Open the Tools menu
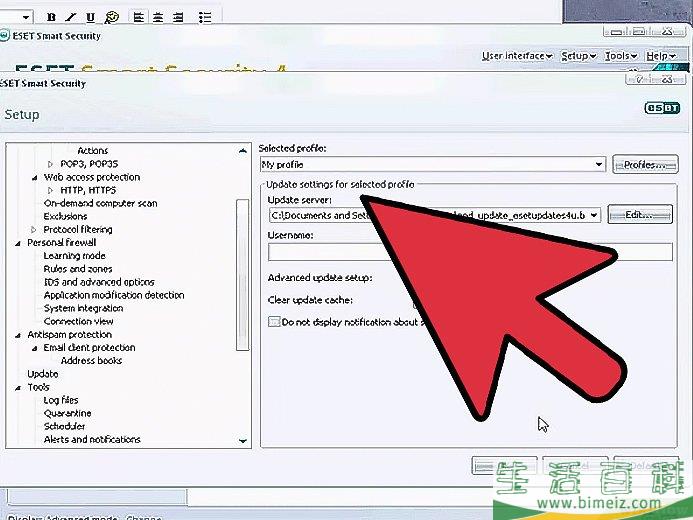The image size is (693, 520). coord(621,56)
